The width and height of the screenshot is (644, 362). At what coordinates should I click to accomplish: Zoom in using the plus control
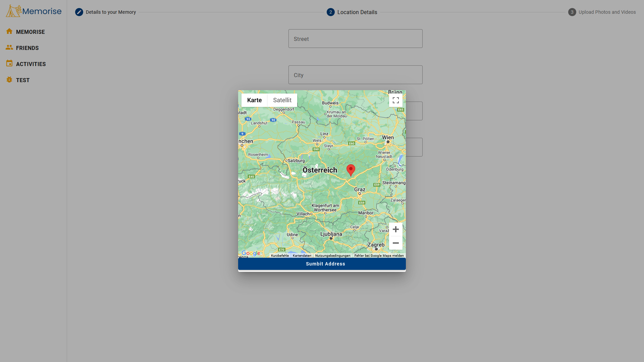point(396,229)
